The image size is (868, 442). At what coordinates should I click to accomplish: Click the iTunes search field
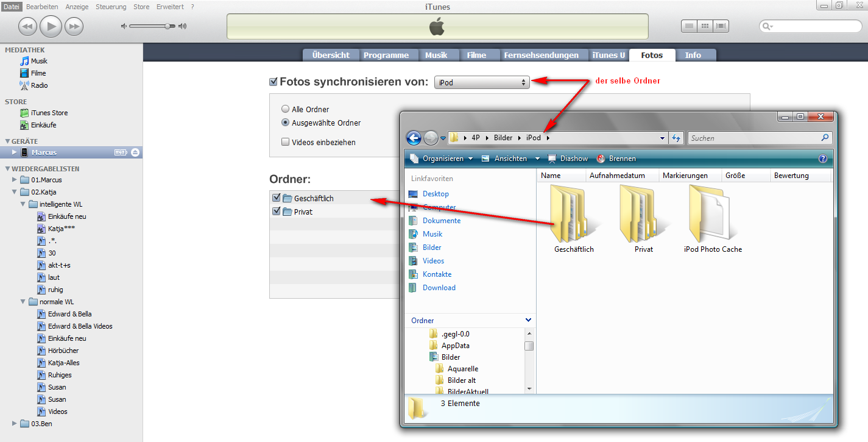point(810,26)
